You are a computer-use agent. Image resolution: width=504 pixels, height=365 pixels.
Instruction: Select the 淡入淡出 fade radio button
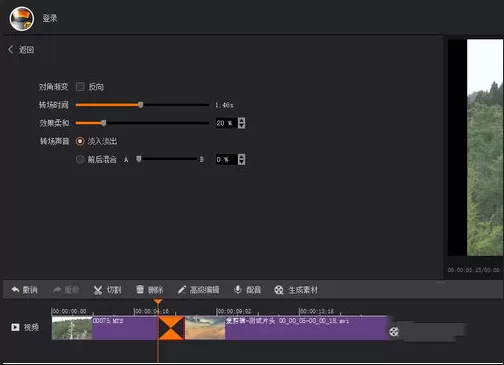pyautogui.click(x=80, y=141)
